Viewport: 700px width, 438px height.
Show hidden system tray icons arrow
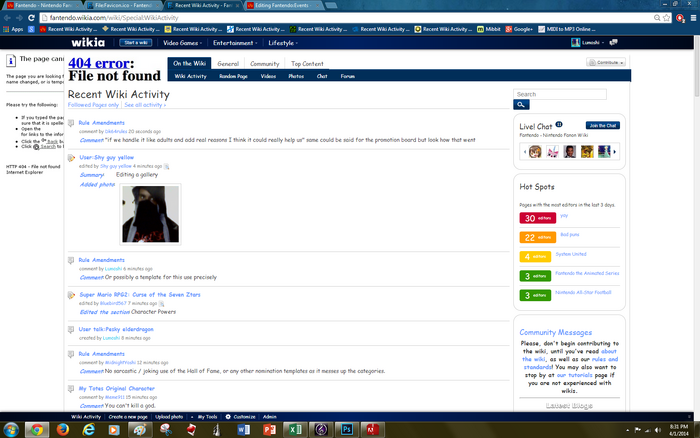(x=628, y=430)
